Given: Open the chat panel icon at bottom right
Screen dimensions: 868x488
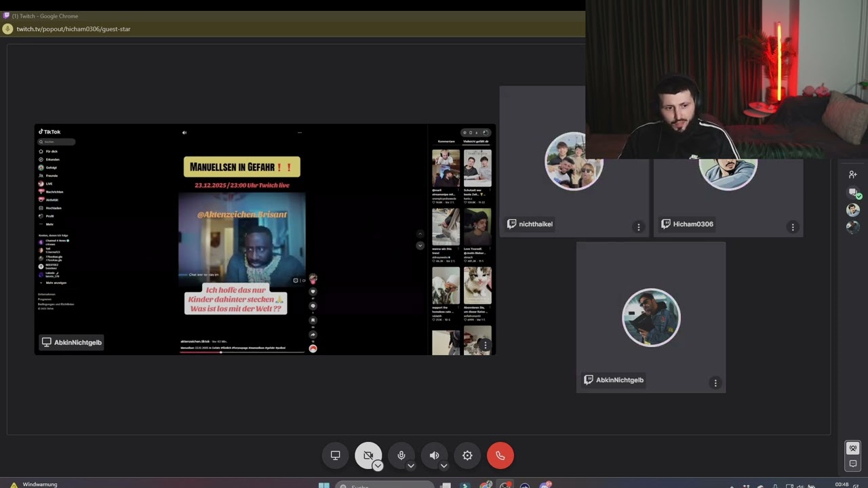Looking at the screenshot, I should click(x=853, y=464).
